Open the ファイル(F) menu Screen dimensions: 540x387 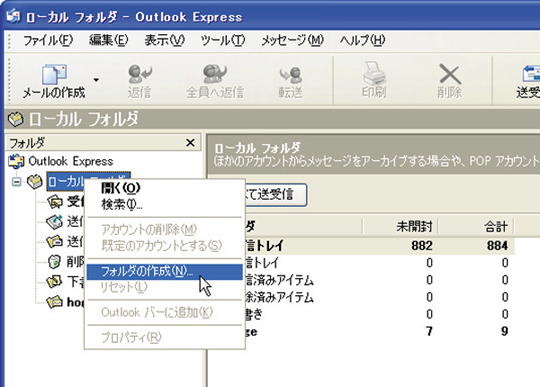(x=48, y=40)
